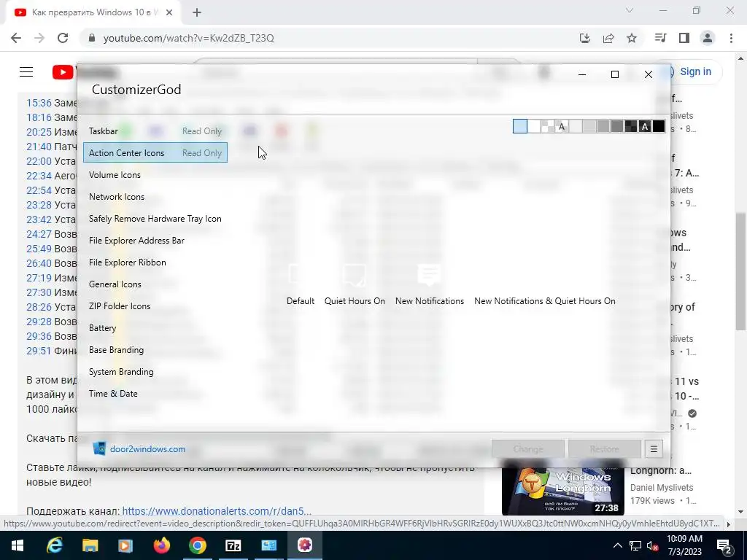The image size is (747, 560).
Task: Click the Chrome share page icon
Action: 608,38
